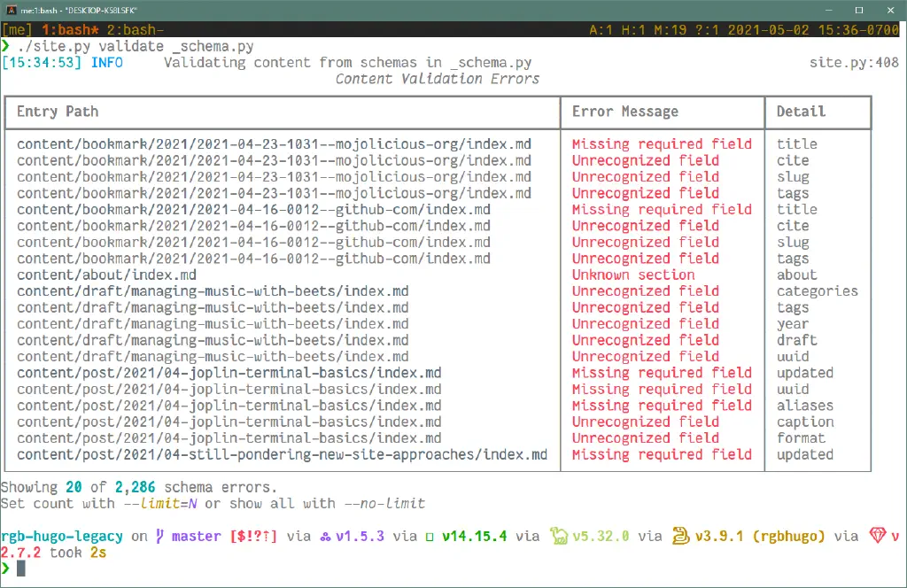Click the 2021-05-02 date in status bar
Screen dimensions: 907x588
(x=768, y=29)
